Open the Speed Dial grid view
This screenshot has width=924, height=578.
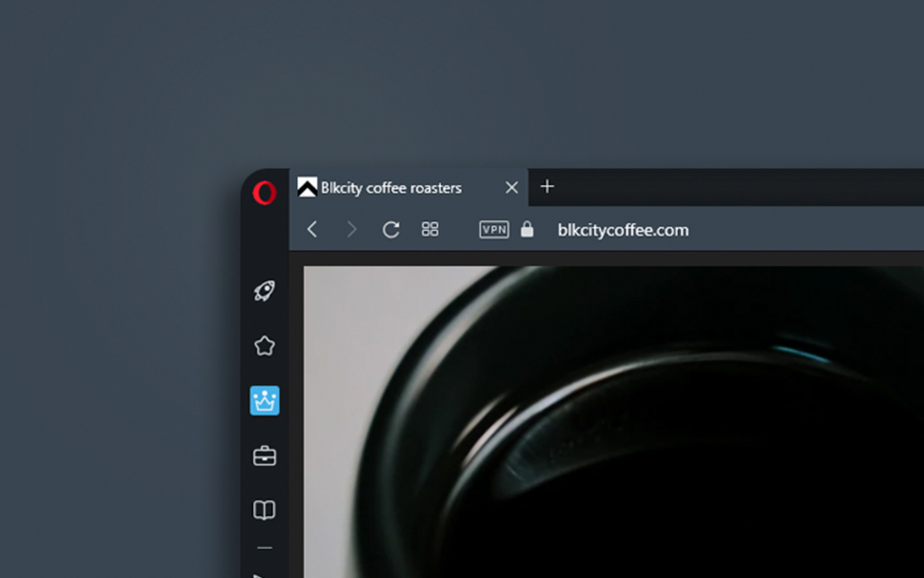tap(430, 229)
